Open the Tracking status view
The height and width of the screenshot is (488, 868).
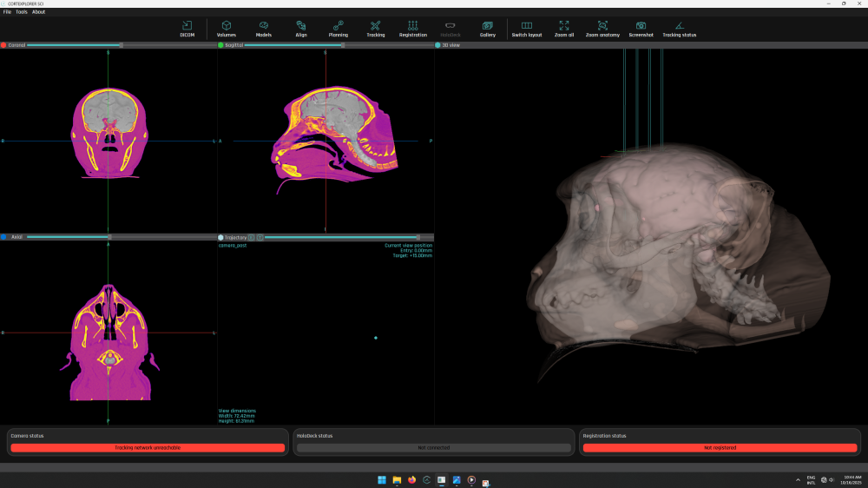coord(679,28)
